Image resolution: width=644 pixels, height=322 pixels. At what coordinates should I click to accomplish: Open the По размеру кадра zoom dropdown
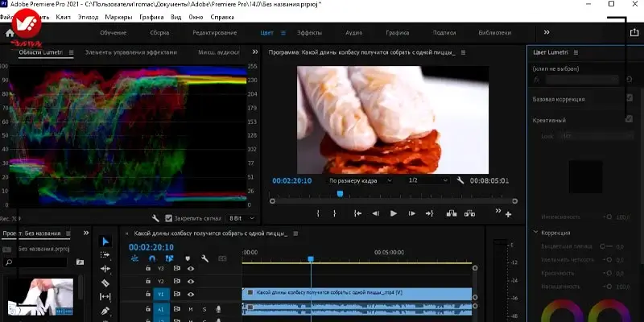(360, 180)
